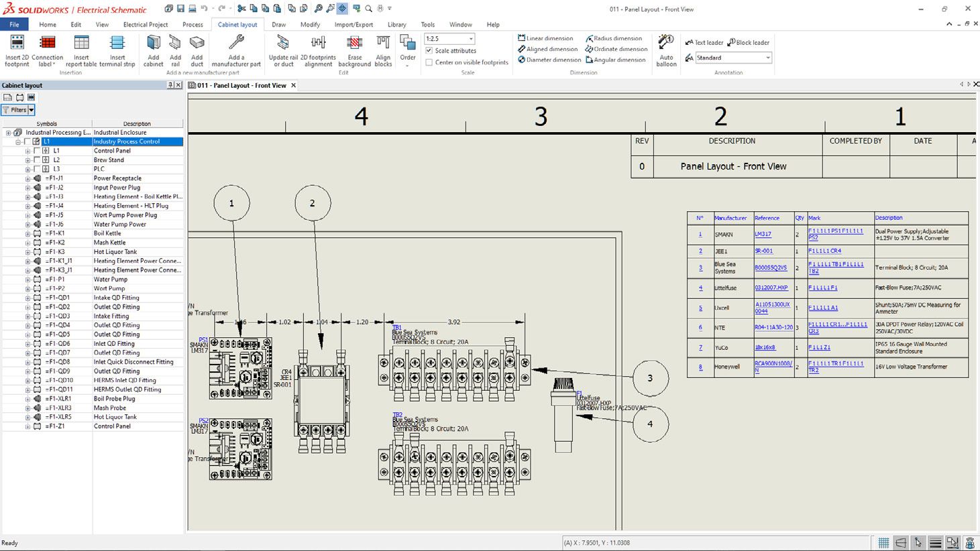Select the Insert 2D footprint tool
980x551 pixels.
click(16, 50)
